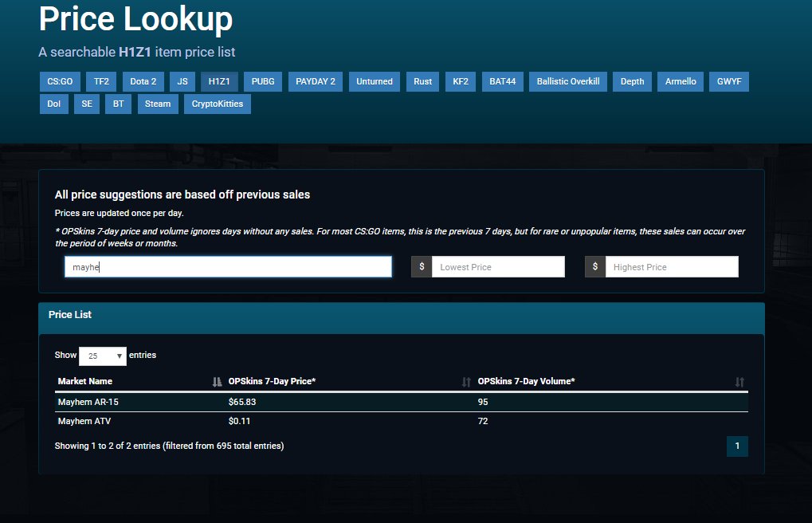This screenshot has width=812, height=523.
Task: Open the SE price list
Action: pyautogui.click(x=87, y=104)
